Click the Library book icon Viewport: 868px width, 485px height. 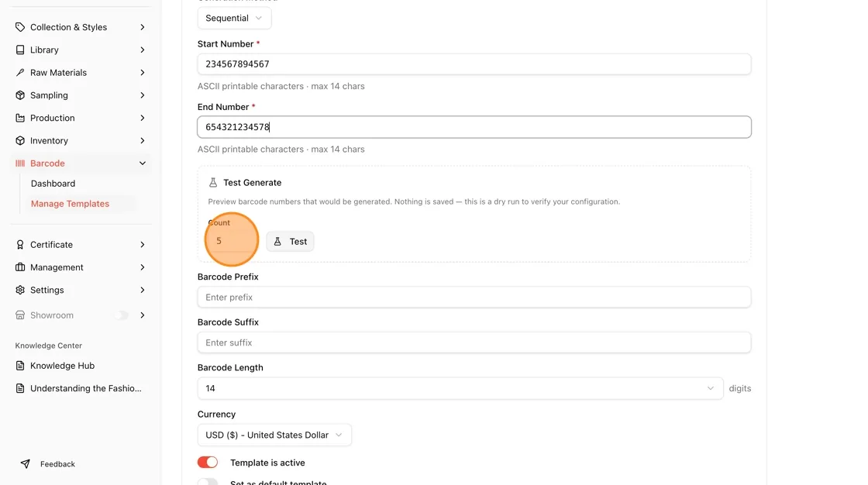click(x=20, y=50)
